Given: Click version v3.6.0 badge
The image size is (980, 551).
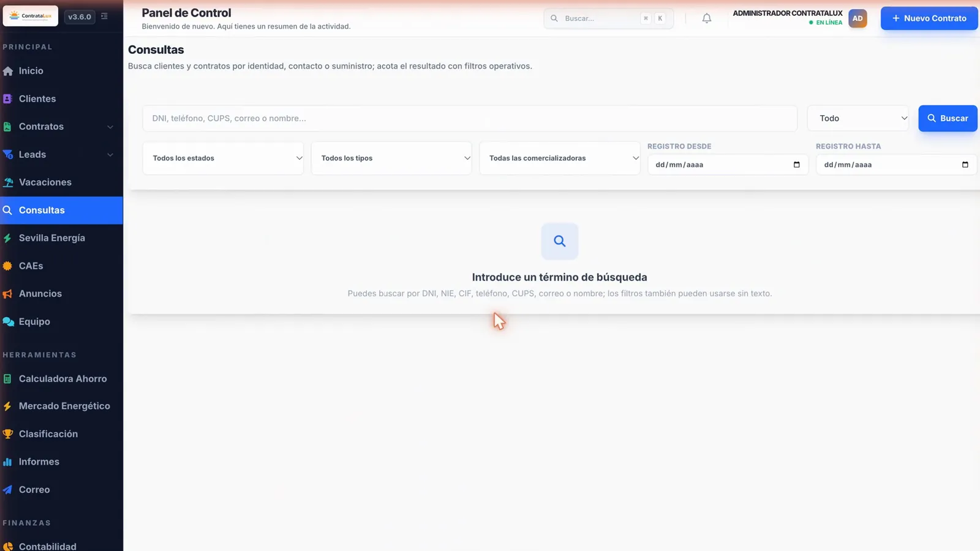Looking at the screenshot, I should pyautogui.click(x=80, y=17).
